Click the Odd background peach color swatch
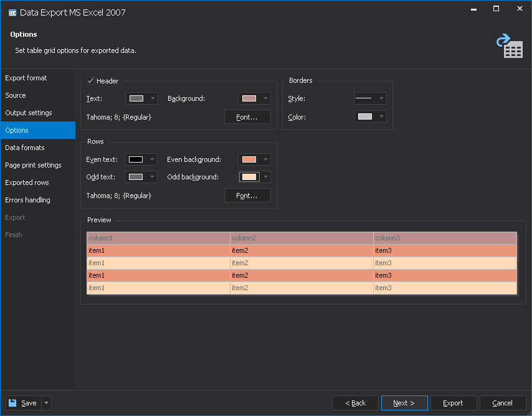Viewport: 532px width, 416px height. (249, 177)
